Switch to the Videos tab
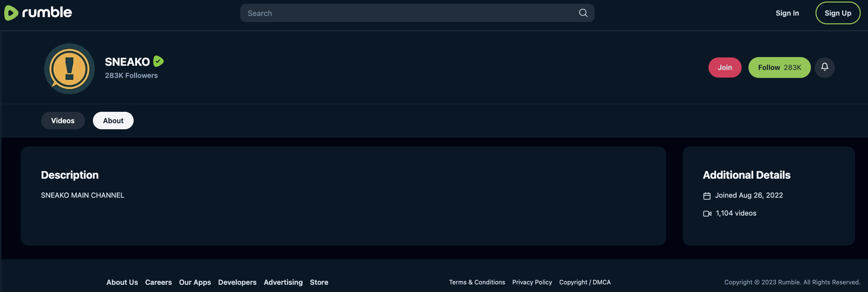Screen dimensions: 868x292 63,121
